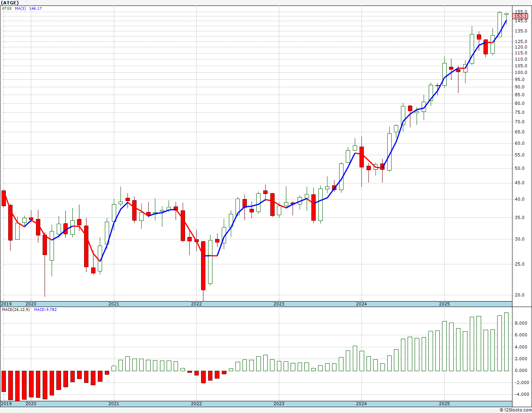Click the 30.0 price axis label

[520, 239]
